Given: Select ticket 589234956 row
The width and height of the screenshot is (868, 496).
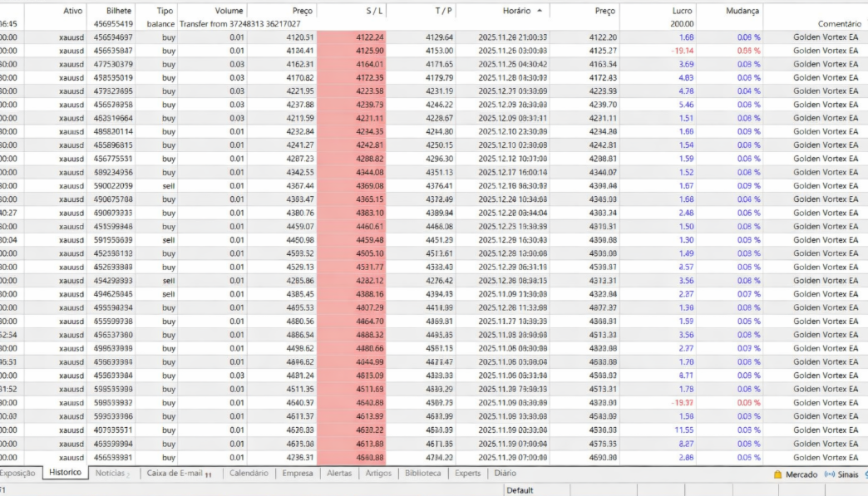Looking at the screenshot, I should pyautogui.click(x=434, y=172).
